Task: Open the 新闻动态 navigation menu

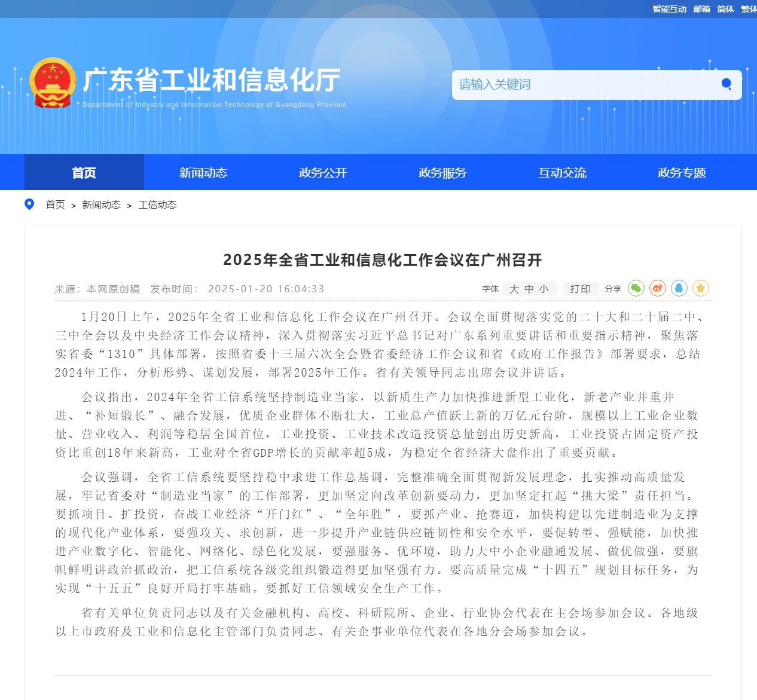Action: (203, 173)
